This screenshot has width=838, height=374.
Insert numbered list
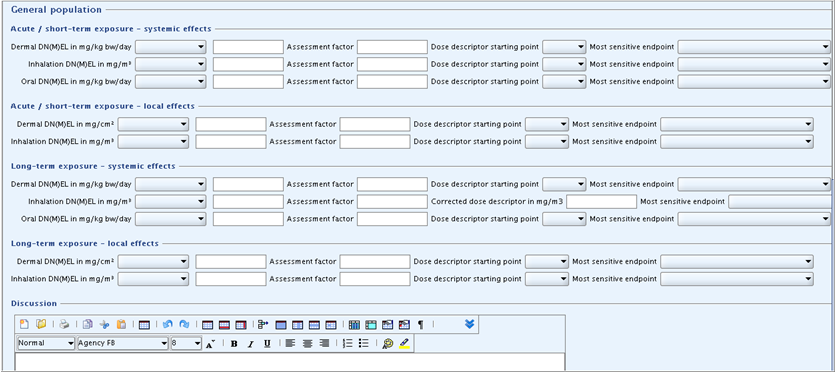click(347, 344)
